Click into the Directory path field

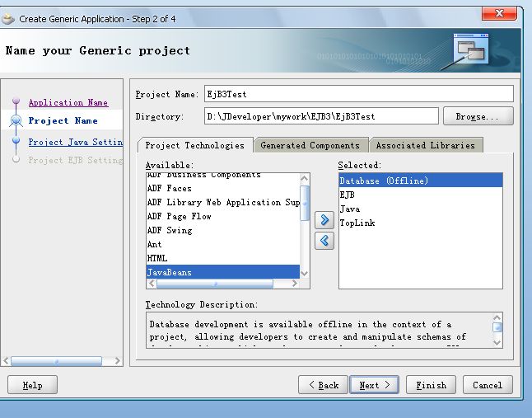[321, 116]
